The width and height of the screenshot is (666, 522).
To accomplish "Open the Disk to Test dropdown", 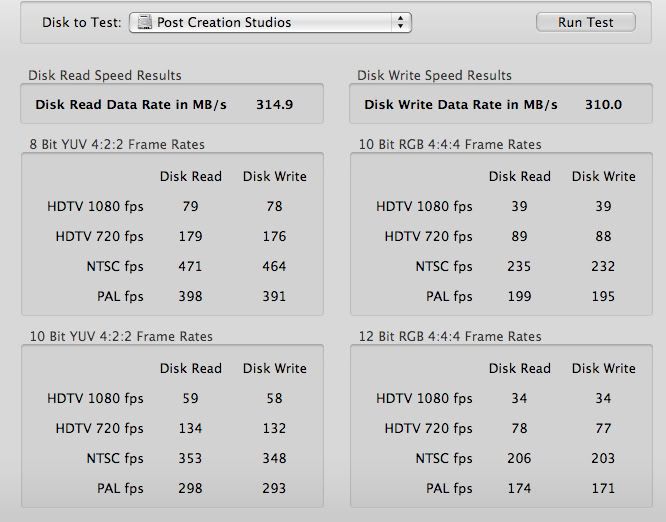I will [270, 22].
